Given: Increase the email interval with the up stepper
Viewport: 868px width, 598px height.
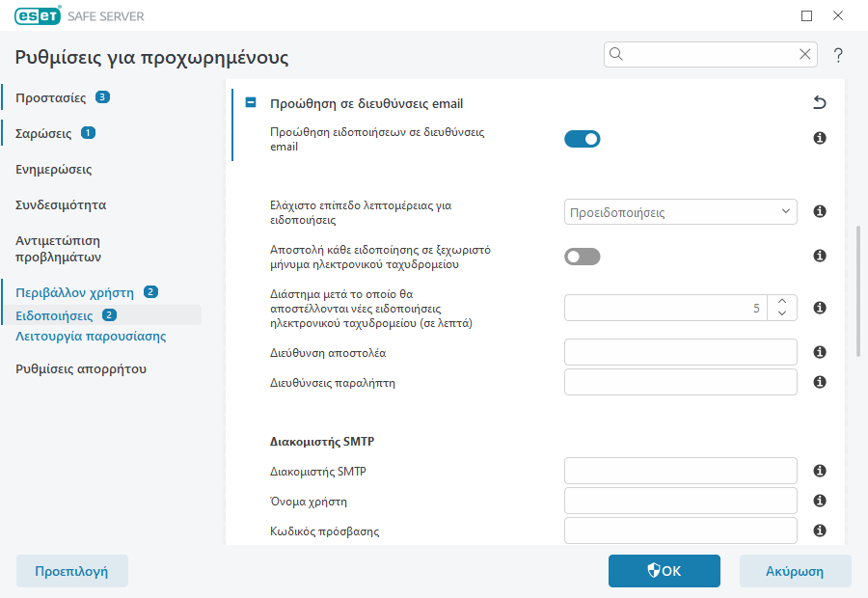Looking at the screenshot, I should (x=784, y=303).
